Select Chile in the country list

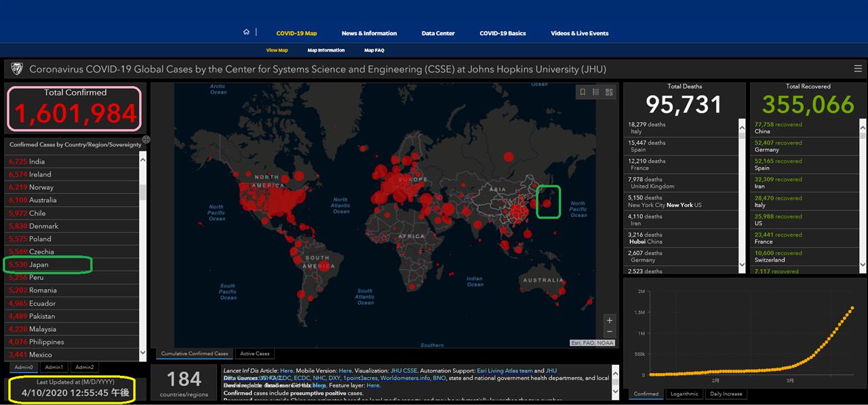click(72, 213)
